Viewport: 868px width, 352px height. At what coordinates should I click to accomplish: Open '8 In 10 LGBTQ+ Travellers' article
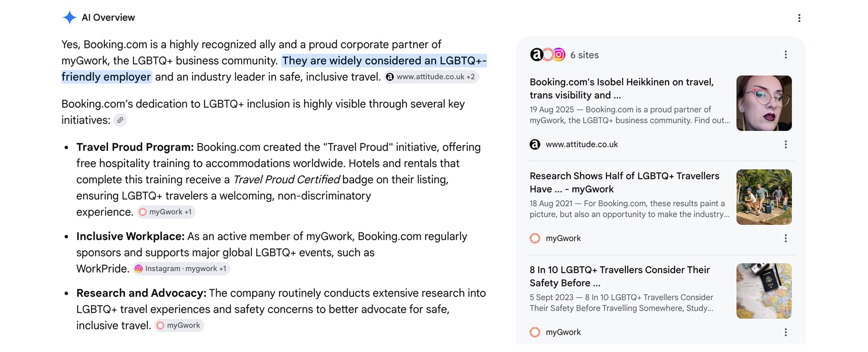(x=619, y=276)
